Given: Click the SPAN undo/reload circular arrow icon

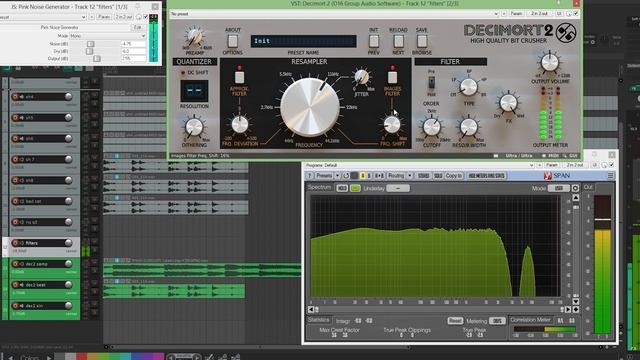Looking at the screenshot, I should [346, 176].
